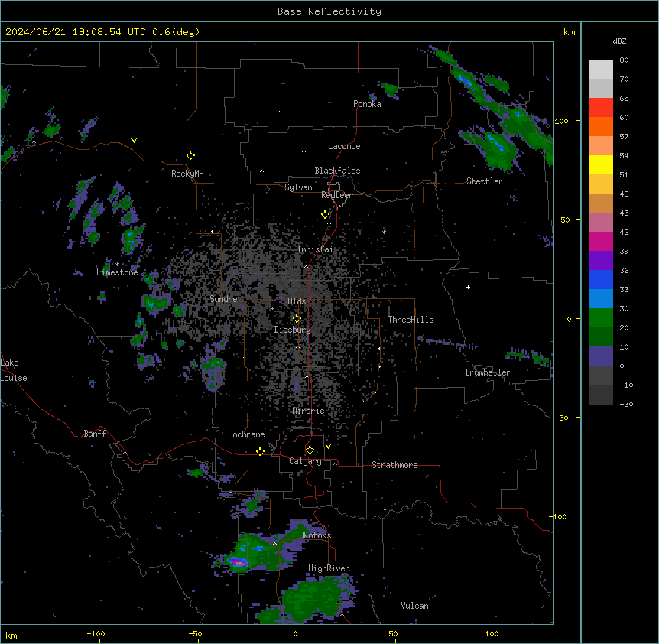The image size is (659, 644).
Task: Click the Vulcan town label
Action: pos(414,606)
